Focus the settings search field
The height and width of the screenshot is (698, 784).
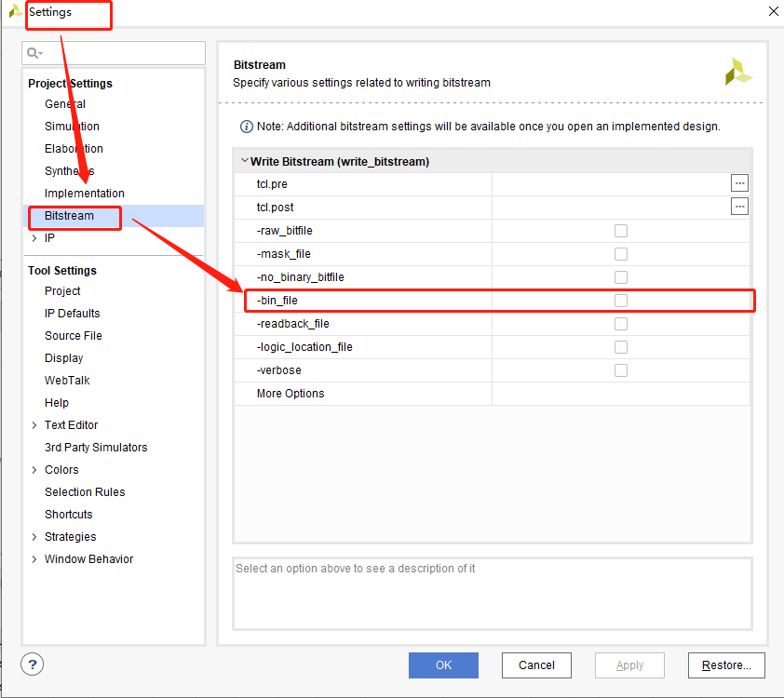pos(114,53)
